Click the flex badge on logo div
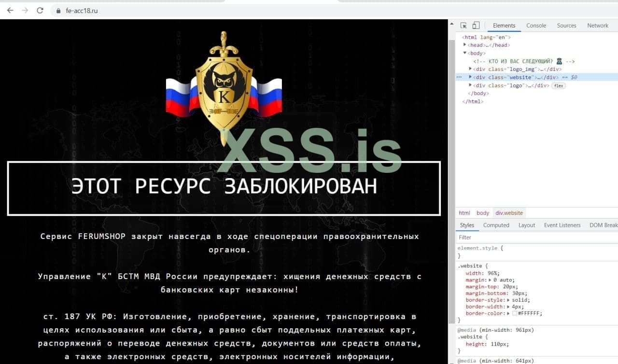 [x=559, y=85]
